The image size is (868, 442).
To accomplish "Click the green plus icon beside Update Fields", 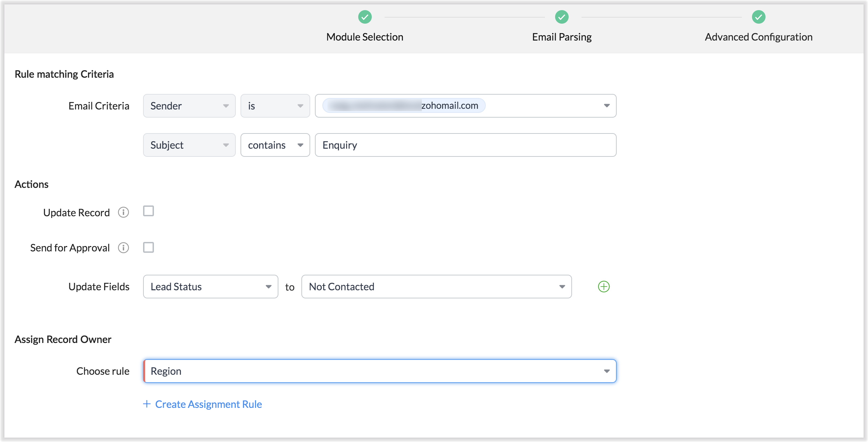I will [603, 287].
